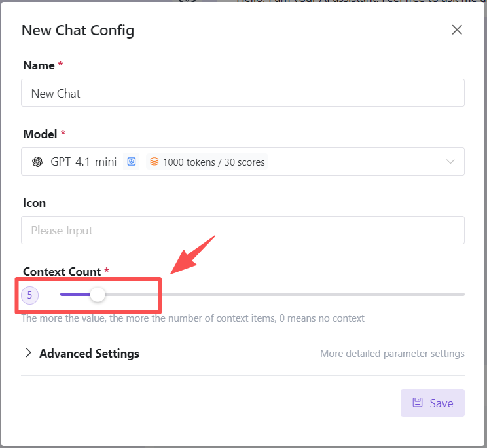487x448 pixels.
Task: Click the blue badge beside GPT-4.1-mini
Action: tap(132, 162)
